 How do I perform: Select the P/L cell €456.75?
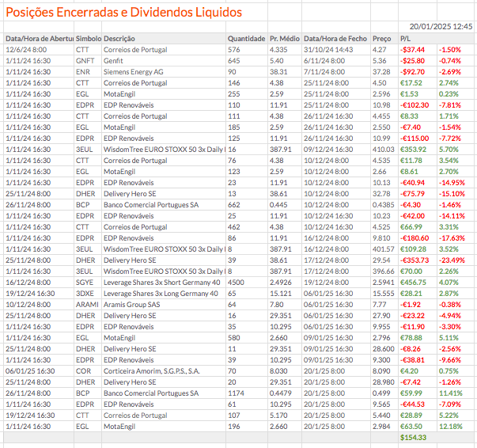pyautogui.click(x=413, y=283)
